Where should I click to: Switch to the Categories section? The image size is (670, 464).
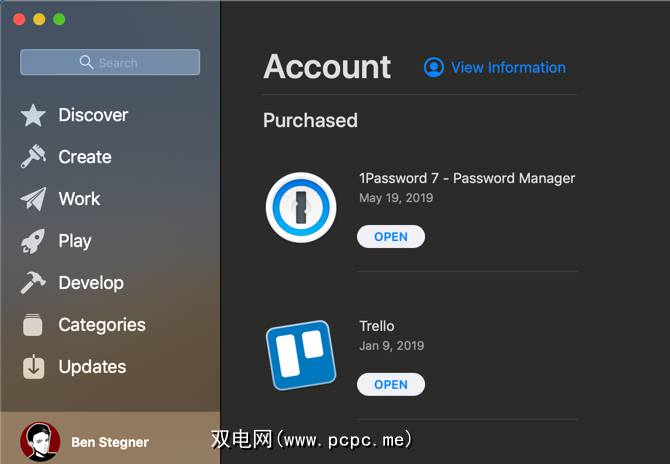pos(102,325)
